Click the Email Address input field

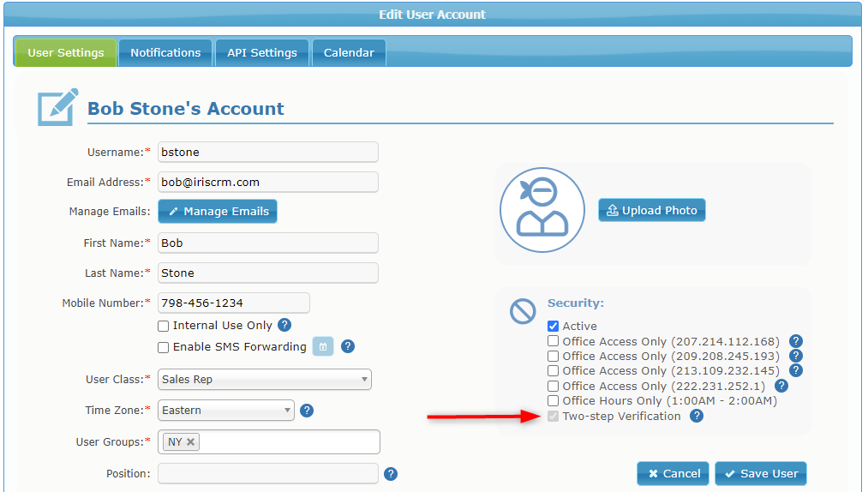[268, 182]
